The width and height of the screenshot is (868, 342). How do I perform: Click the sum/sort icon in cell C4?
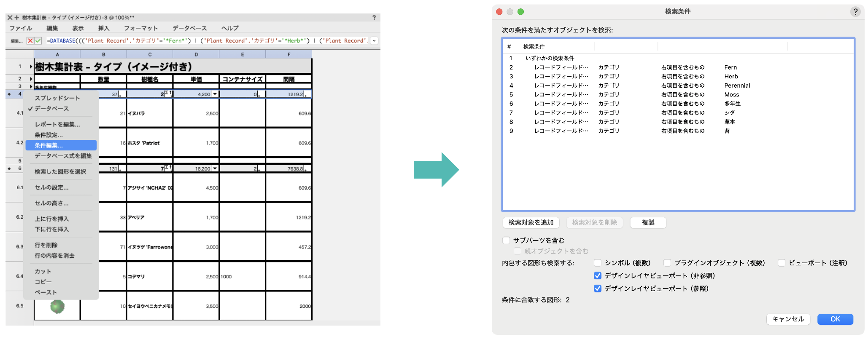pyautogui.click(x=168, y=94)
